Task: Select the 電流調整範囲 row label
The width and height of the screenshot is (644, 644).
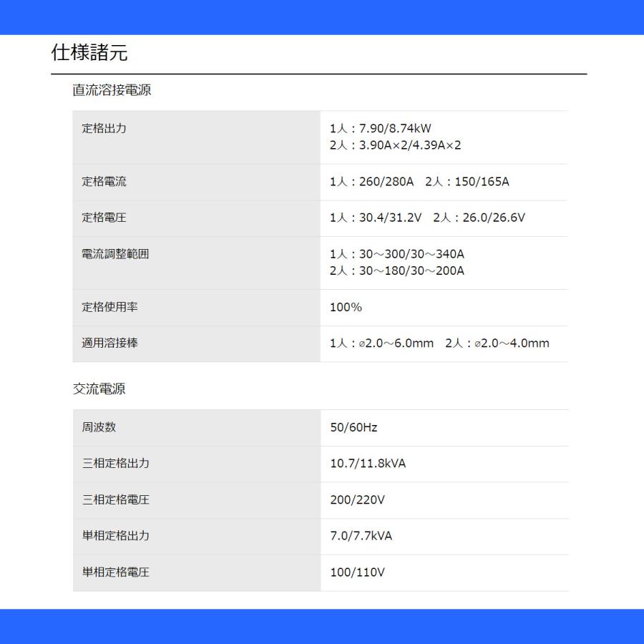Action: click(x=115, y=254)
